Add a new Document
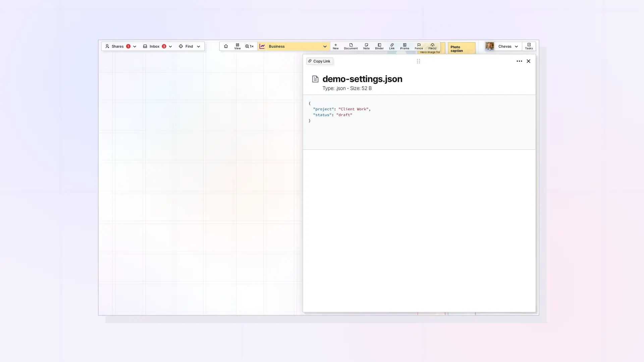Viewport: 644px width, 362px height. [x=351, y=46]
